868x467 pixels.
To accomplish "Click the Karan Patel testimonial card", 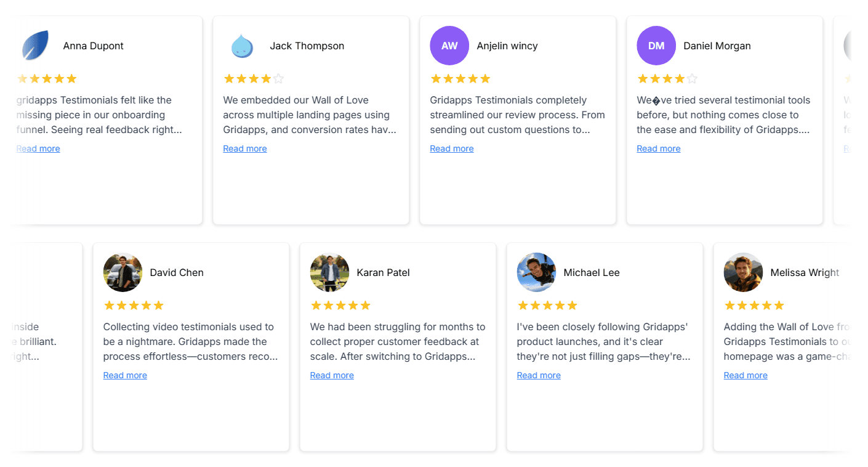I will point(398,413).
